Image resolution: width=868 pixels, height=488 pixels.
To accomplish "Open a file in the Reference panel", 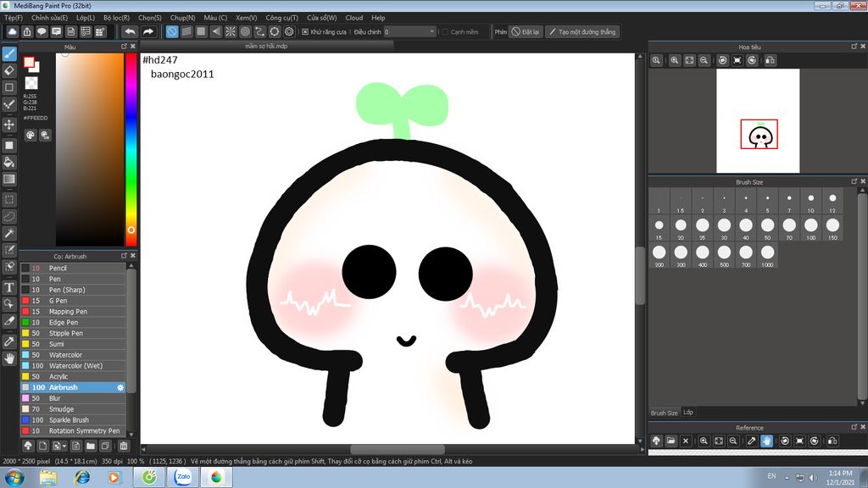I will [671, 441].
